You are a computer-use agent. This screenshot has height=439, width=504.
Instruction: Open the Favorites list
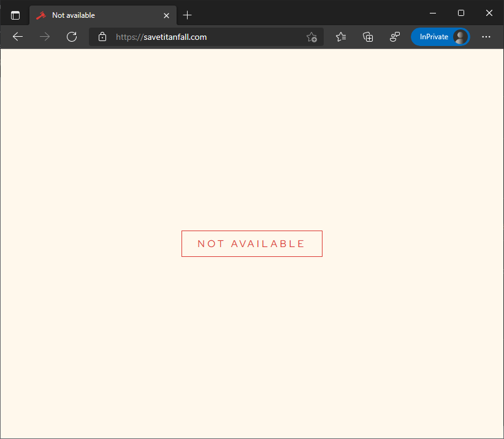pyautogui.click(x=341, y=37)
